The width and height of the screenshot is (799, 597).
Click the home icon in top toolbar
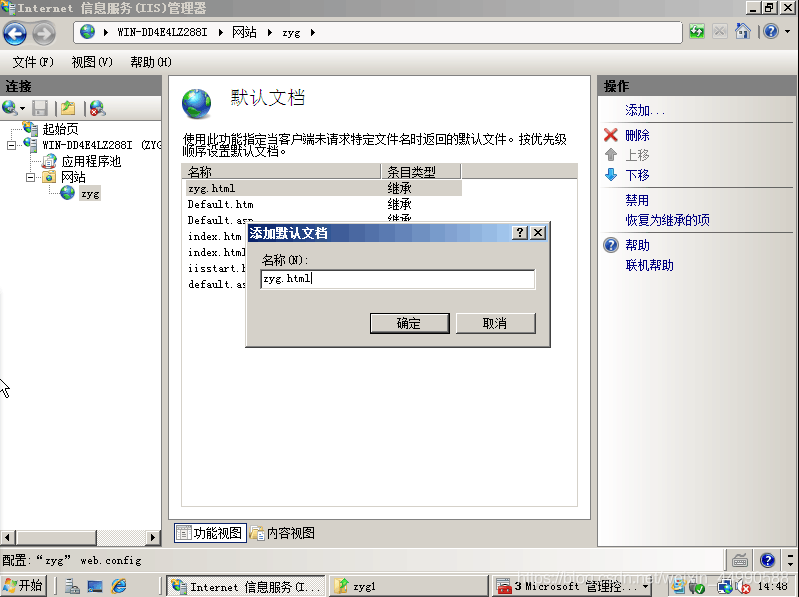(742, 32)
